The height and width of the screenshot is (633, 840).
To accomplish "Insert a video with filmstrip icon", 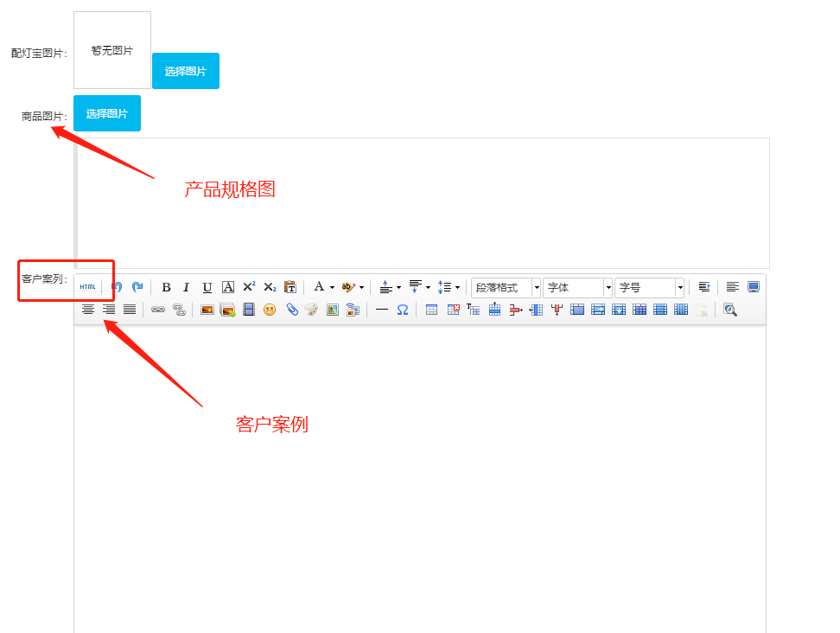I will tap(249, 310).
